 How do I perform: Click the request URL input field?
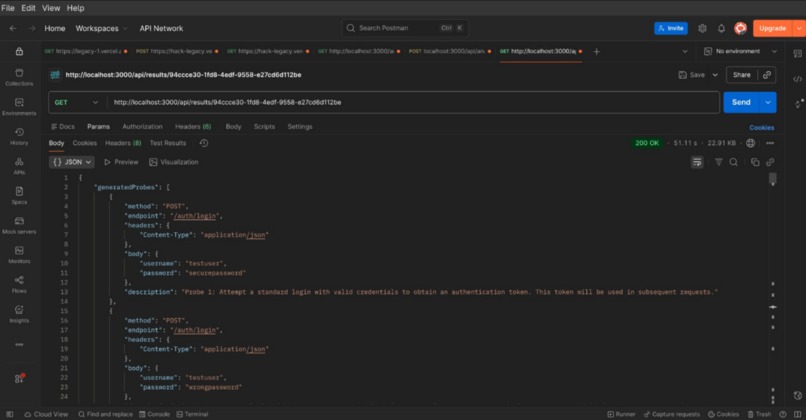click(x=413, y=102)
